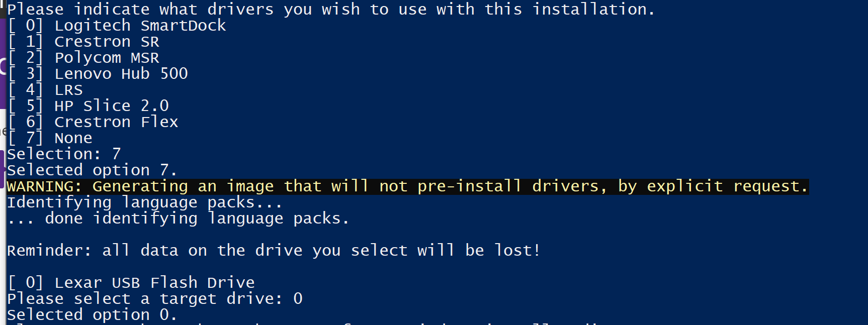Click the word WARNING in the highlighted line
Screen dimensions: 868x325
44,186
